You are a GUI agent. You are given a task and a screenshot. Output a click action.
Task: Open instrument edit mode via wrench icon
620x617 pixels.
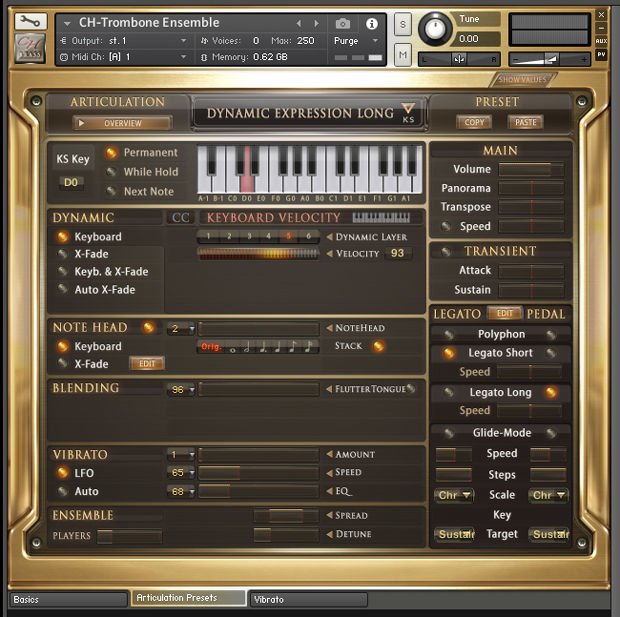click(x=30, y=21)
